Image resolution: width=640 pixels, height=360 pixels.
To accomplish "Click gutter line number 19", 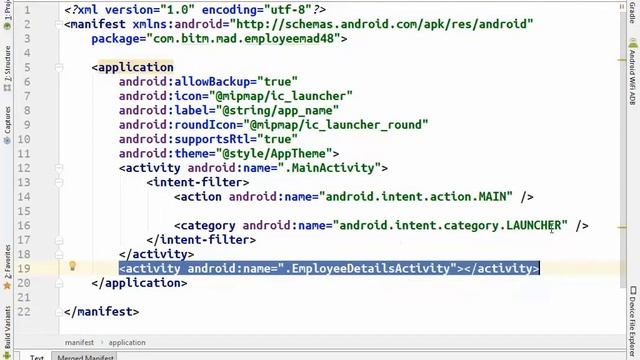I will 24,269.
